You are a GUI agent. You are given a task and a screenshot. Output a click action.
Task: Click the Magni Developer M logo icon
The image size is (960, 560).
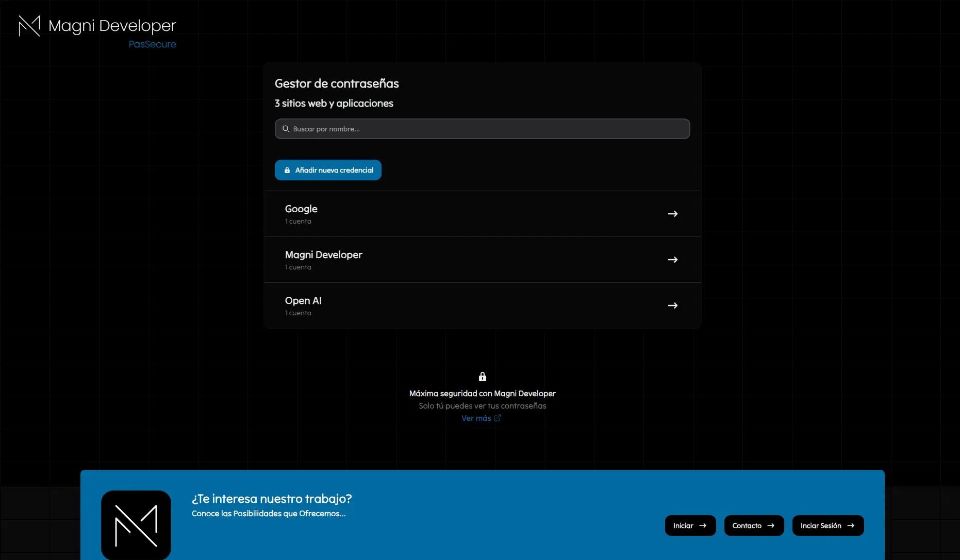point(29,26)
